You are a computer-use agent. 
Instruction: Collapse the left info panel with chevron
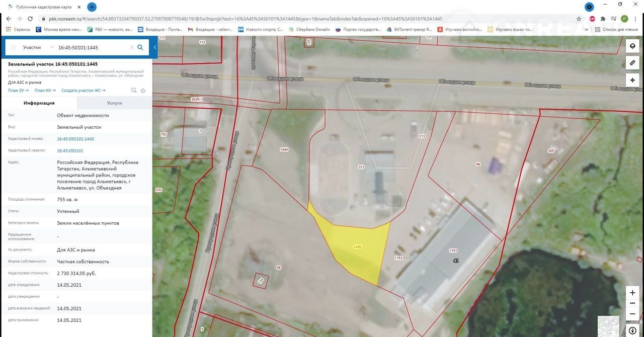coord(155,47)
